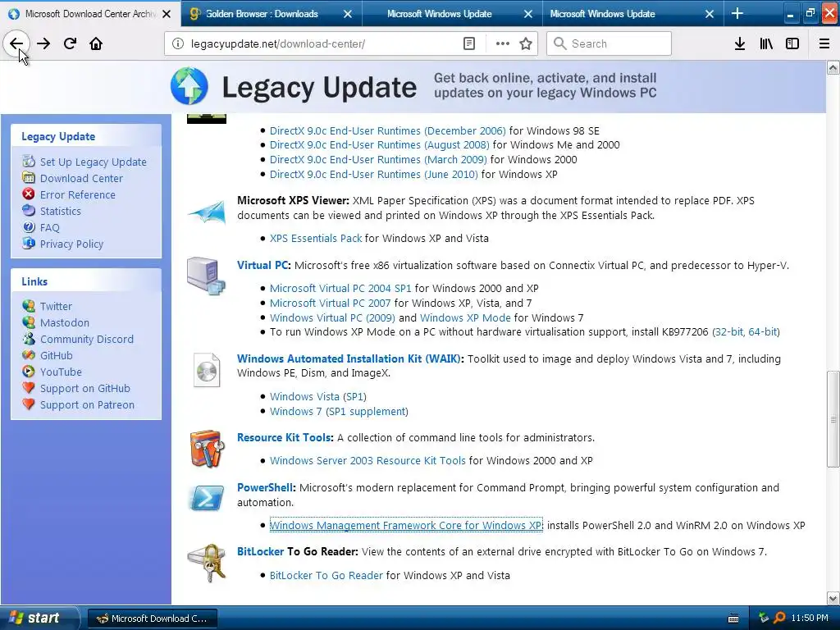Click the vertical scrollbar thumb
840x630 pixels.
(x=833, y=419)
